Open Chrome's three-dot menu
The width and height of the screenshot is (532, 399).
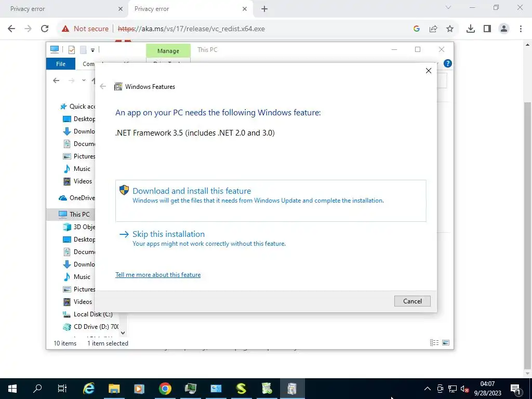[521, 29]
